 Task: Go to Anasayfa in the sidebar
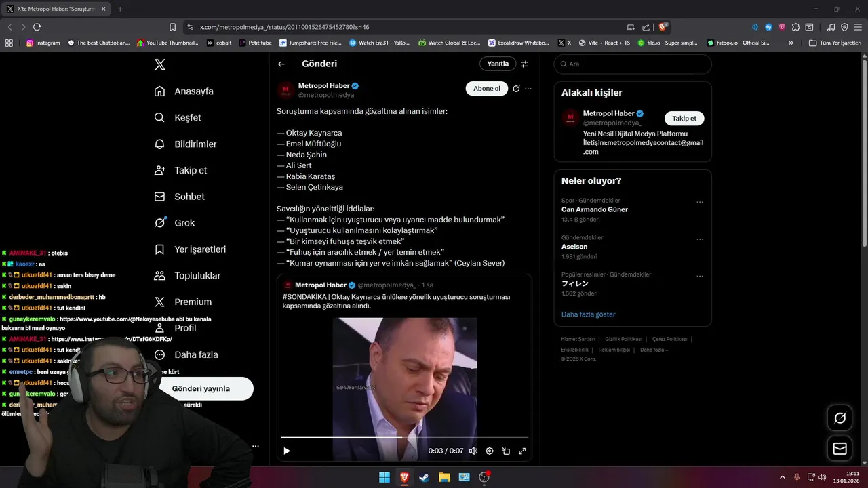(x=184, y=91)
